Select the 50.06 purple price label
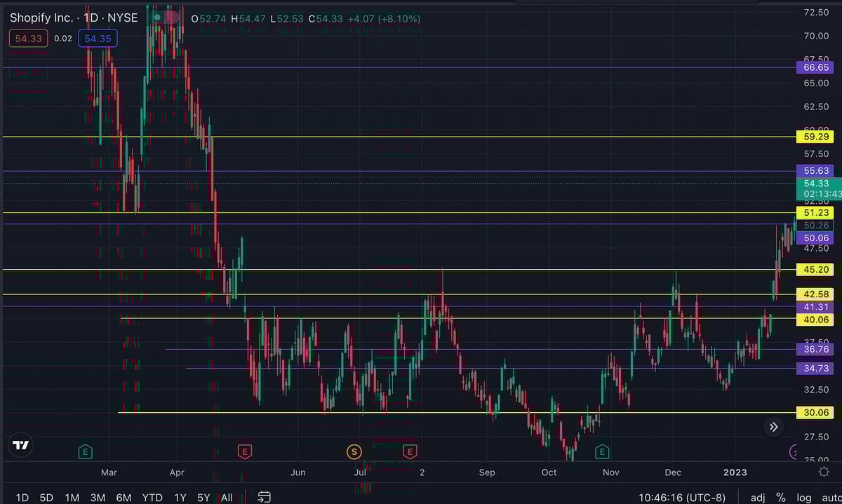The height and width of the screenshot is (504, 842). [x=816, y=238]
